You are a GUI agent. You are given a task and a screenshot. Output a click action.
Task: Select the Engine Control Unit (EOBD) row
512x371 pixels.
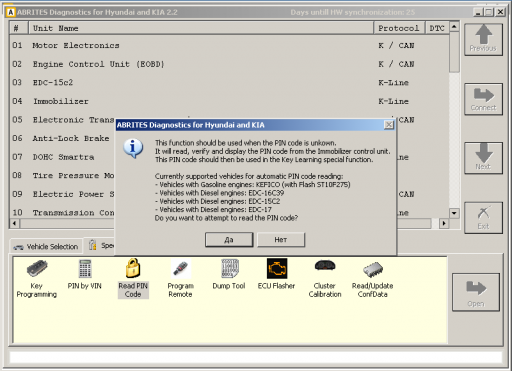229,64
